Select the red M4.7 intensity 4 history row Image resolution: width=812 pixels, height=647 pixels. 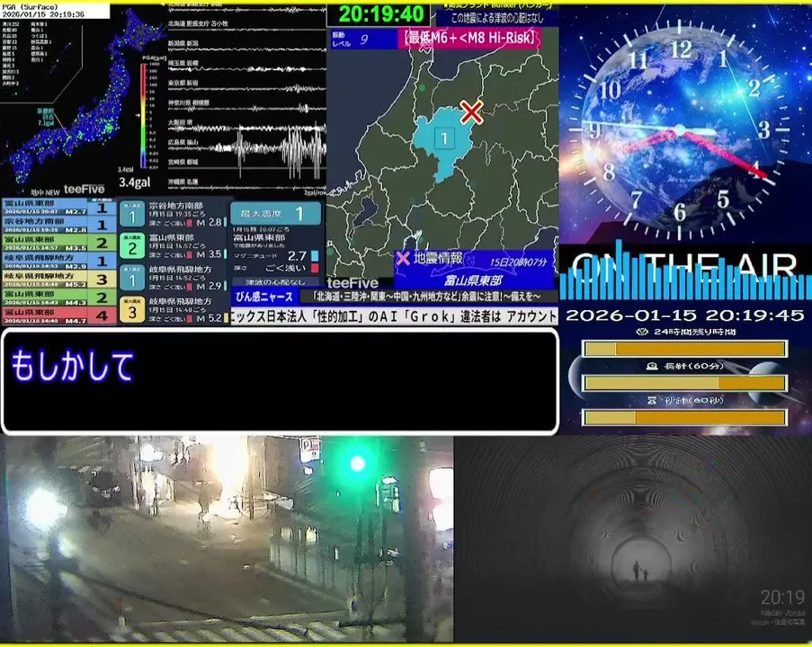coord(58,315)
